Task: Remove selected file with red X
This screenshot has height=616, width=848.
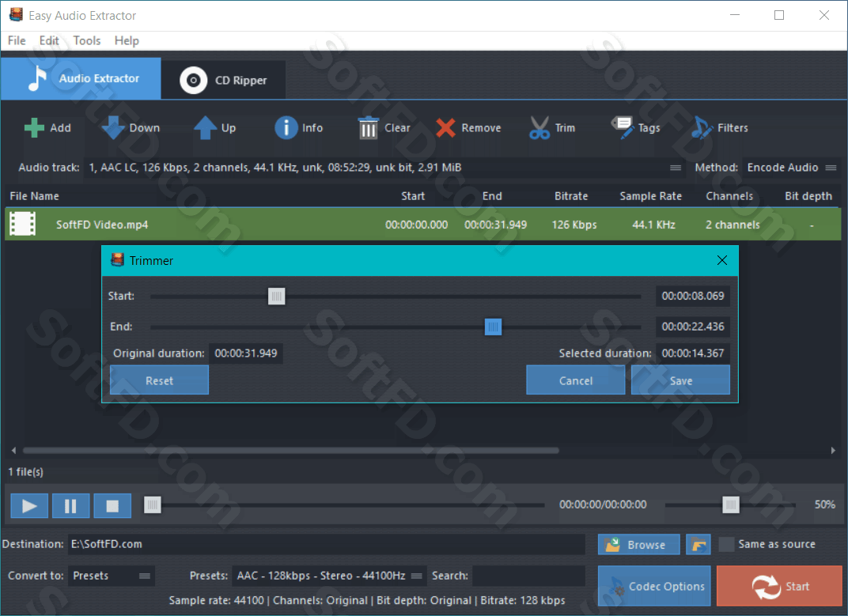Action: [x=445, y=128]
